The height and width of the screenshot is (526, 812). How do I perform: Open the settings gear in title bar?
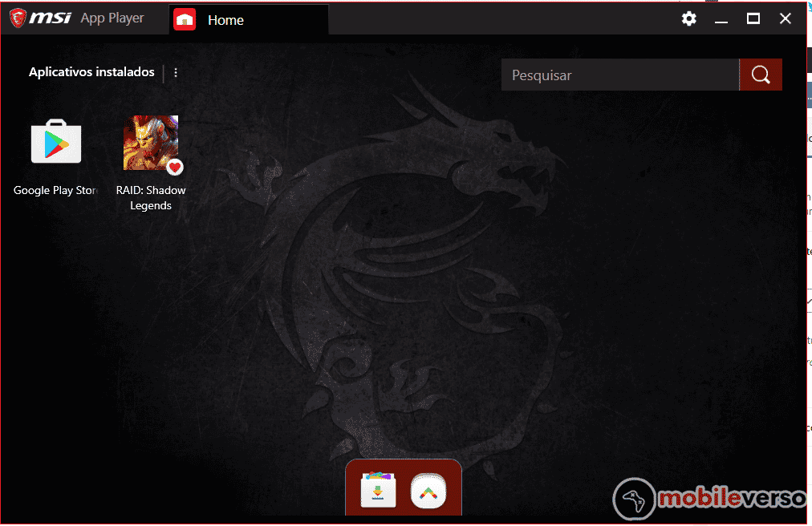[x=688, y=18]
